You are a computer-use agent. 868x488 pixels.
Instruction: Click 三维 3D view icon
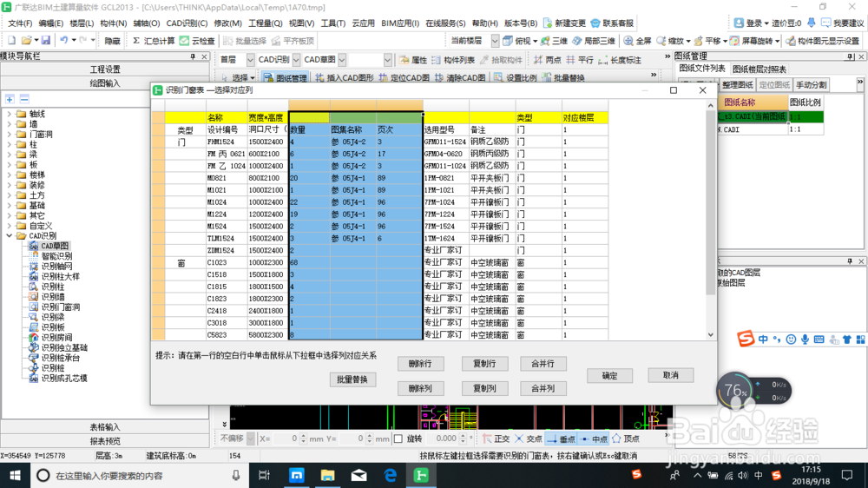click(554, 41)
